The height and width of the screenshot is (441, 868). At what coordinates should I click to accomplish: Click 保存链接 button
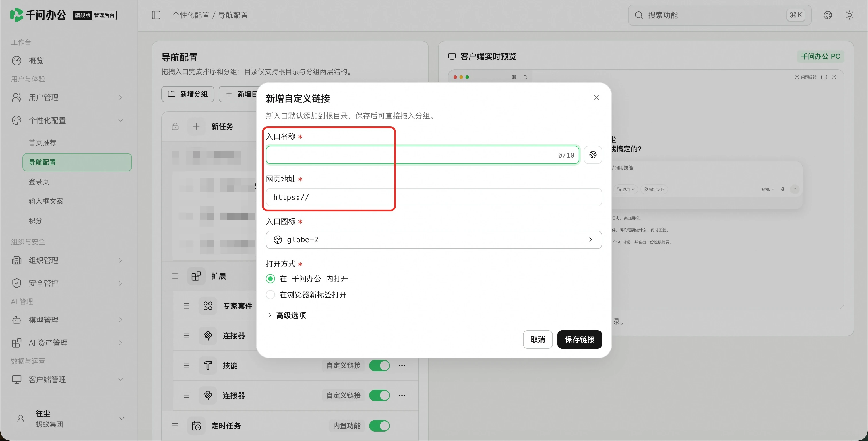[580, 339]
